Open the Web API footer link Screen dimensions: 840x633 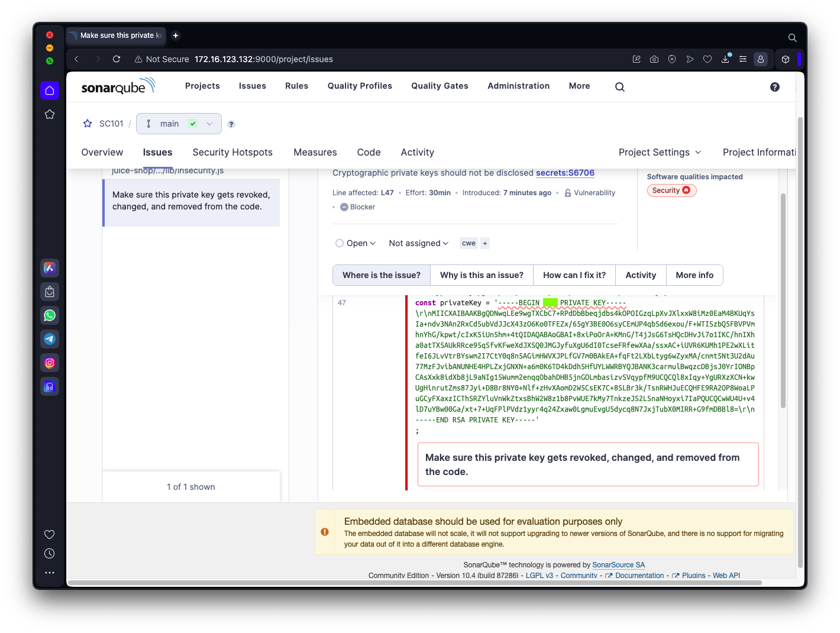tap(726, 576)
